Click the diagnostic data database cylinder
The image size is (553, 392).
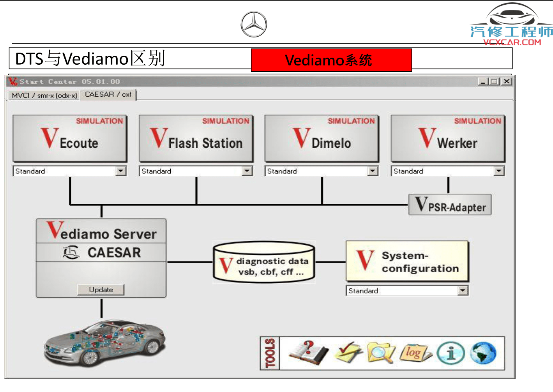coord(264,263)
